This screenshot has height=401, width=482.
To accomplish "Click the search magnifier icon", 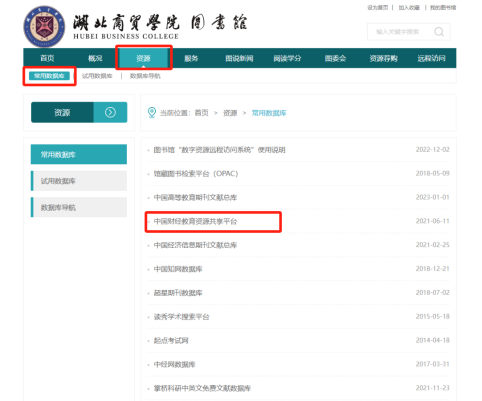I will tap(439, 32).
